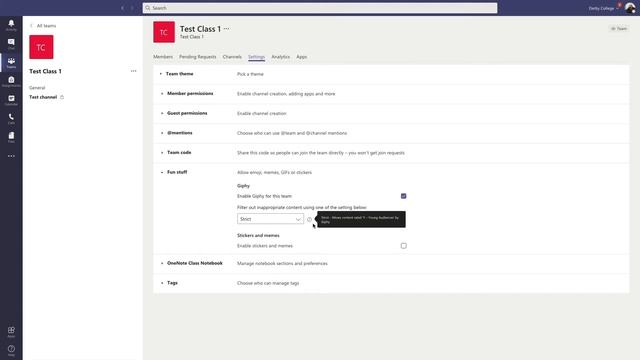
Task: Switch to the Pending Requests tab
Action: pos(198,57)
